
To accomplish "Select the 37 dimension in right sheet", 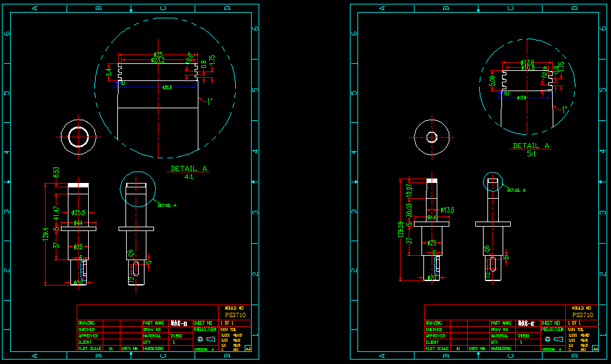I will click(409, 241).
